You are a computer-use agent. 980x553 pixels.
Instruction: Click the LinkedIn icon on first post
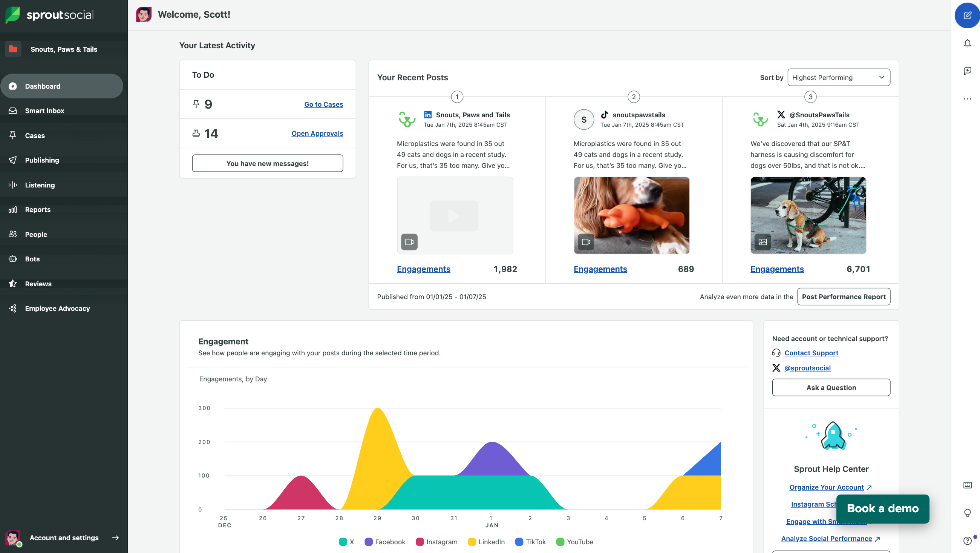[428, 115]
